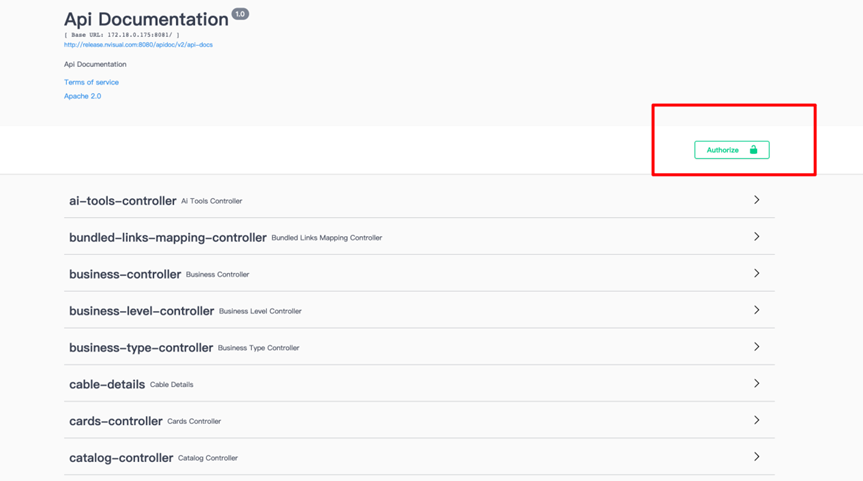863x481 pixels.
Task: Open the business-controller section title
Action: pos(124,274)
